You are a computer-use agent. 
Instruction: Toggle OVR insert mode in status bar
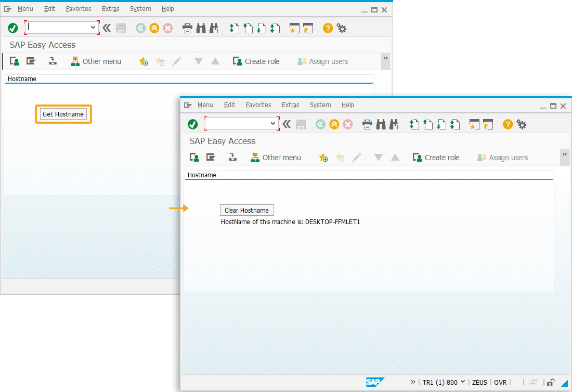pyautogui.click(x=500, y=382)
